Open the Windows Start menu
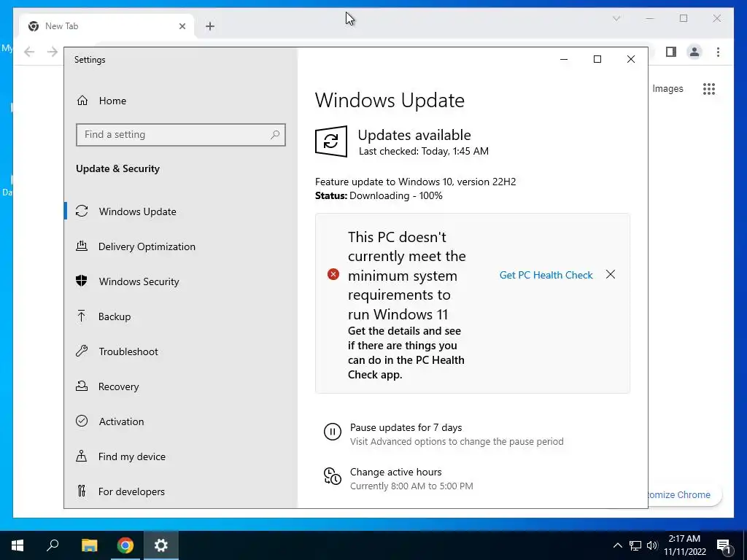The height and width of the screenshot is (560, 747). [18, 545]
